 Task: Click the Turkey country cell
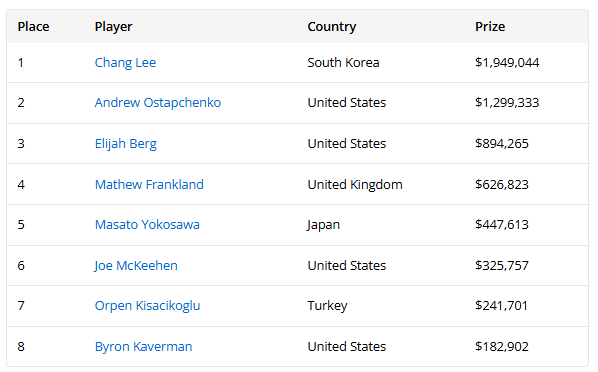tap(327, 306)
